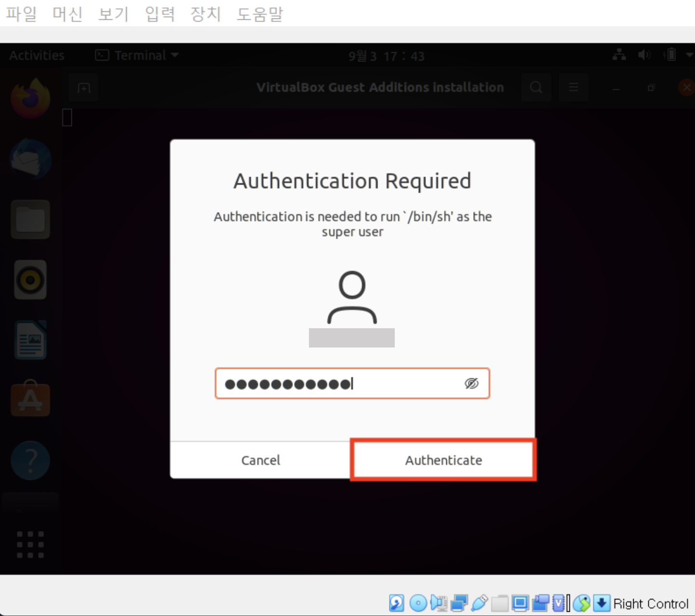Open Ubuntu Software from the dock

30,399
